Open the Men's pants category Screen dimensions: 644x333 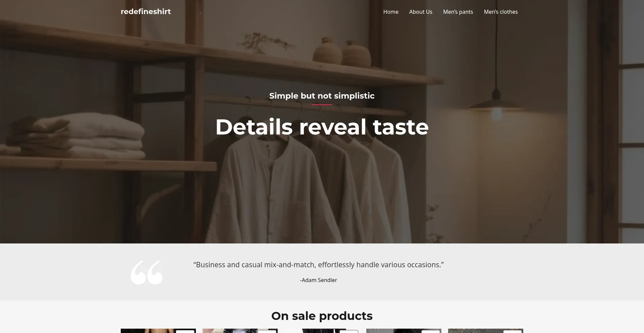point(458,12)
